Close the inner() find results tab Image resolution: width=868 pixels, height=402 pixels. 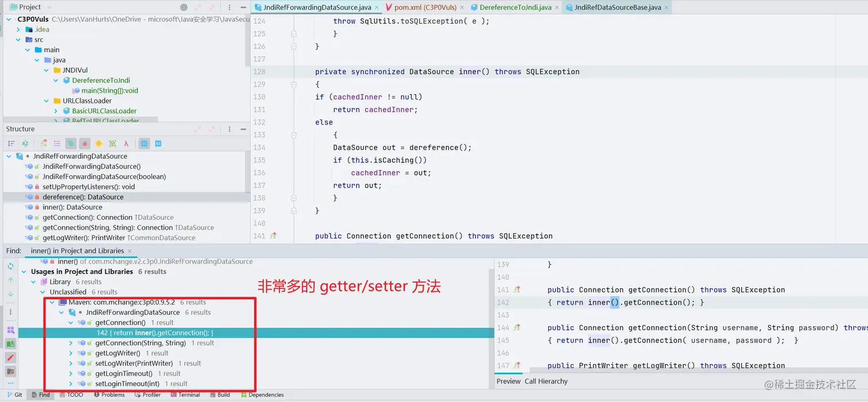coord(129,251)
